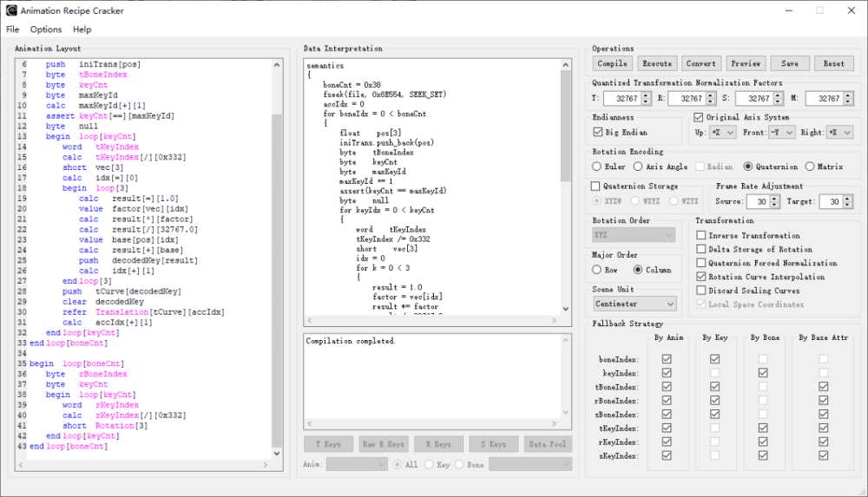
Task: Select Euler rotation encoding
Action: pyautogui.click(x=597, y=167)
